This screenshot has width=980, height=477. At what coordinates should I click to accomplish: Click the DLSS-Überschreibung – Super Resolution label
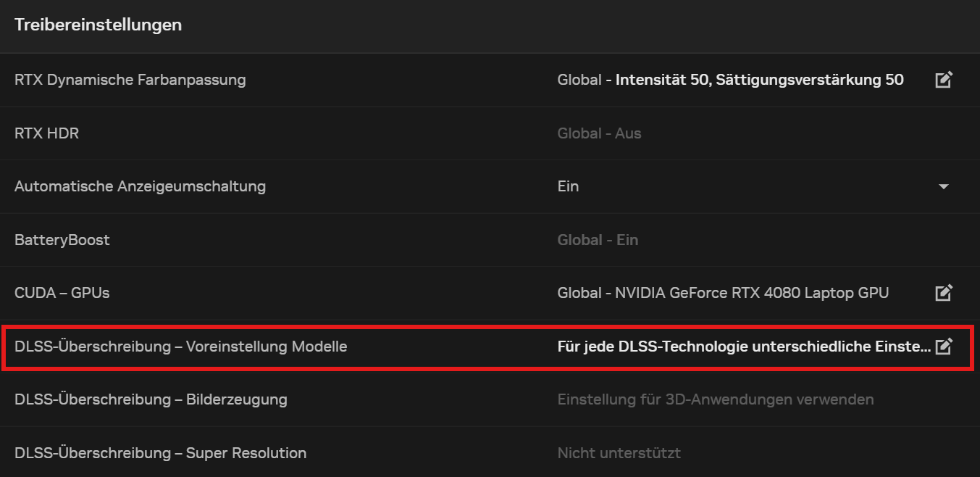160,453
